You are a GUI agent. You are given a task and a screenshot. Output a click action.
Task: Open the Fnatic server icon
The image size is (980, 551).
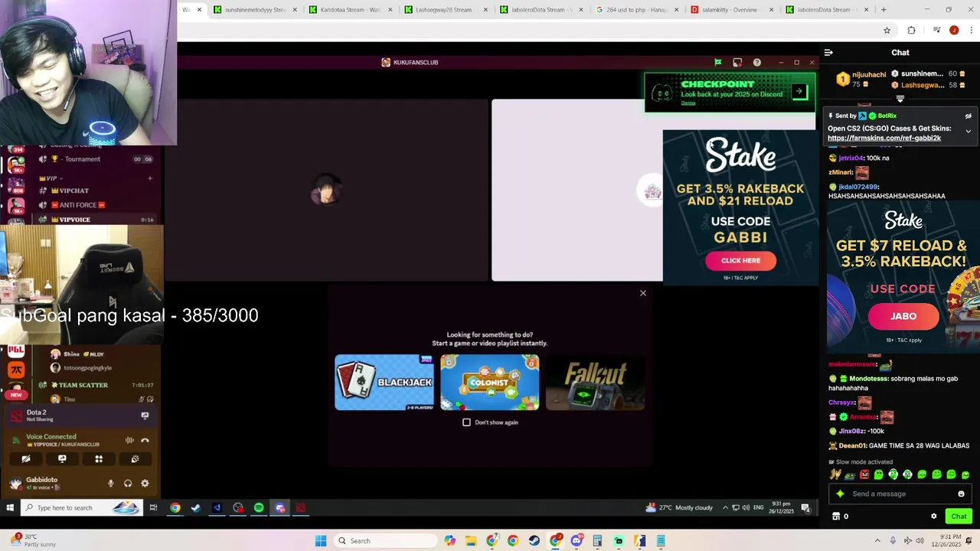pyautogui.click(x=16, y=371)
